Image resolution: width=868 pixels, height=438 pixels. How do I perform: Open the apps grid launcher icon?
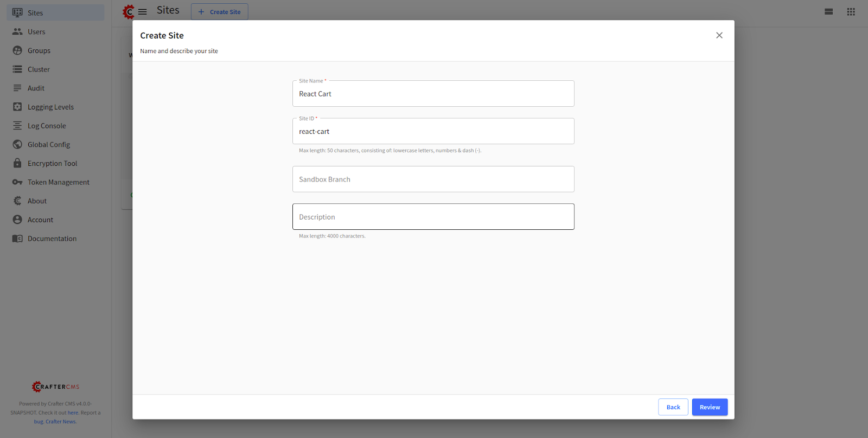pos(851,11)
